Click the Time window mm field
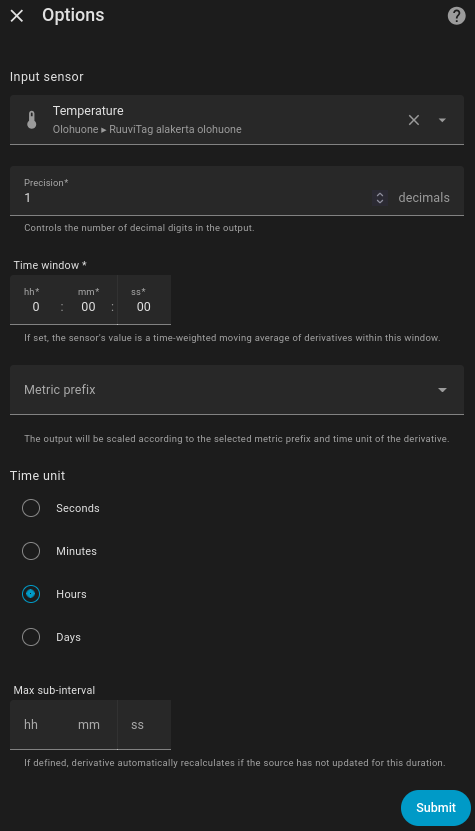Image resolution: width=475 pixels, height=831 pixels. 89,300
